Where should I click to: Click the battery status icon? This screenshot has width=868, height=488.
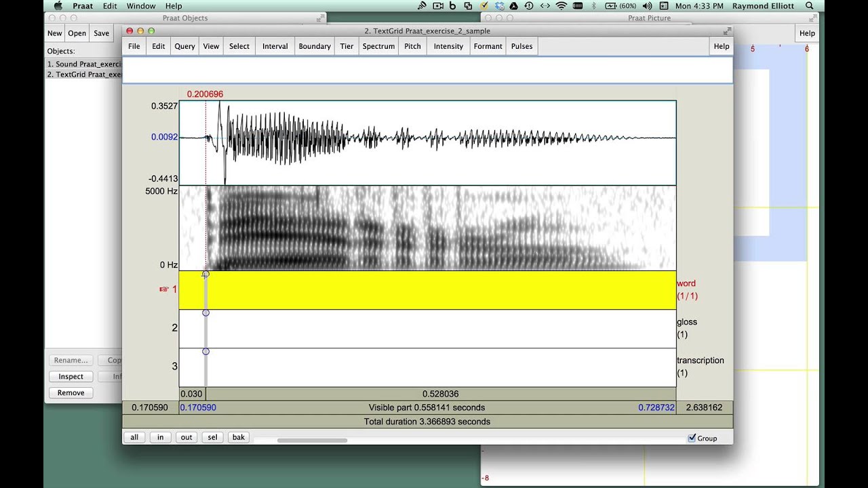(x=610, y=6)
